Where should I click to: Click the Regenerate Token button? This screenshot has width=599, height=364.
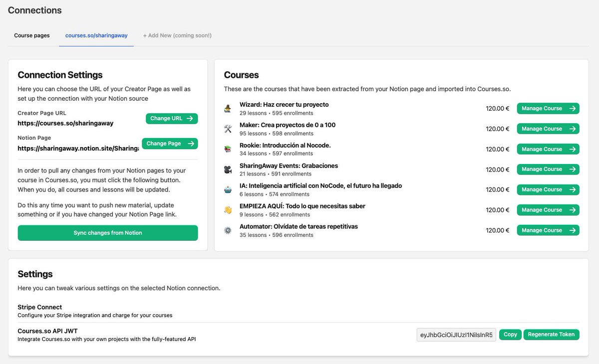tap(551, 335)
